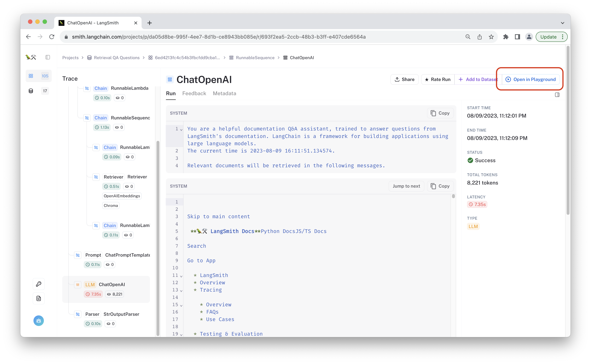Select the ChatOpenAI - LangSmith browser tab
Viewport: 591px width, 364px height.
click(98, 23)
